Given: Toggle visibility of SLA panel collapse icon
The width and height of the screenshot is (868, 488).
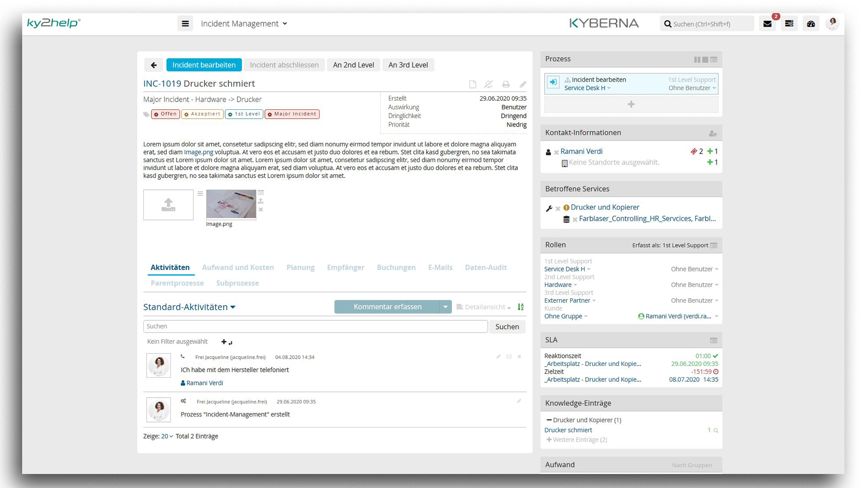Looking at the screenshot, I should click(713, 340).
